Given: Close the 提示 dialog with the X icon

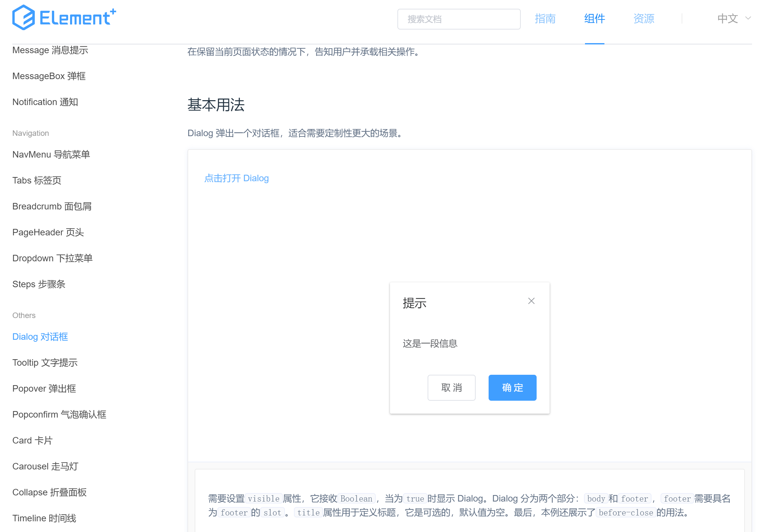Looking at the screenshot, I should pyautogui.click(x=531, y=301).
